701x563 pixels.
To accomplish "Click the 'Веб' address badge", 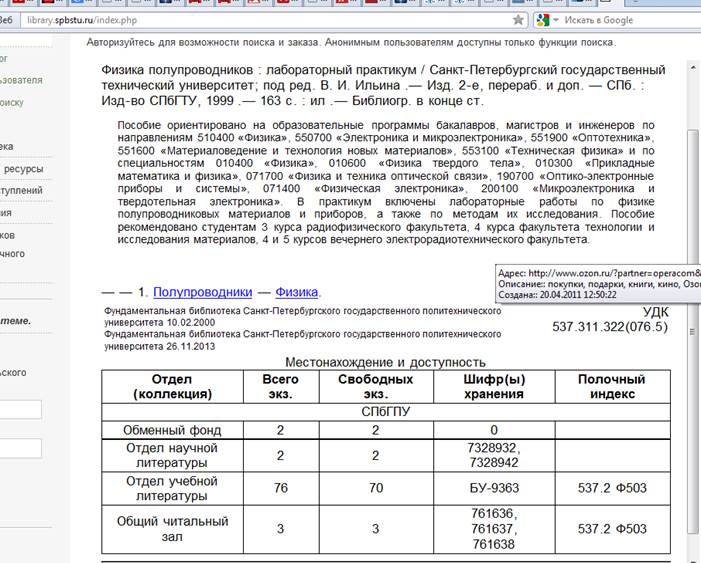I will [x=6, y=20].
